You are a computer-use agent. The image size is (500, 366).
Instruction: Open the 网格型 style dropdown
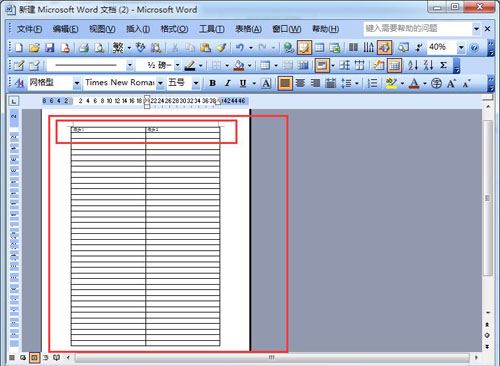[x=77, y=83]
